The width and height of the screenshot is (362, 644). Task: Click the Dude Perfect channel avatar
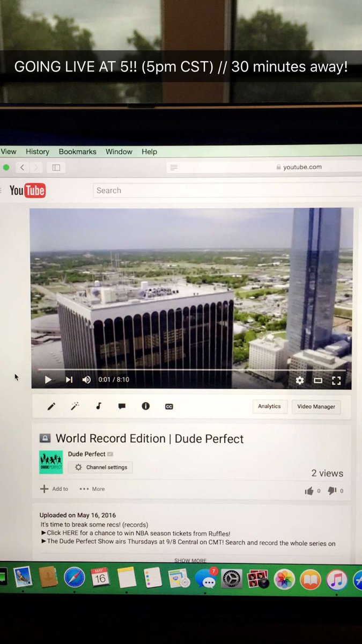pos(51,462)
